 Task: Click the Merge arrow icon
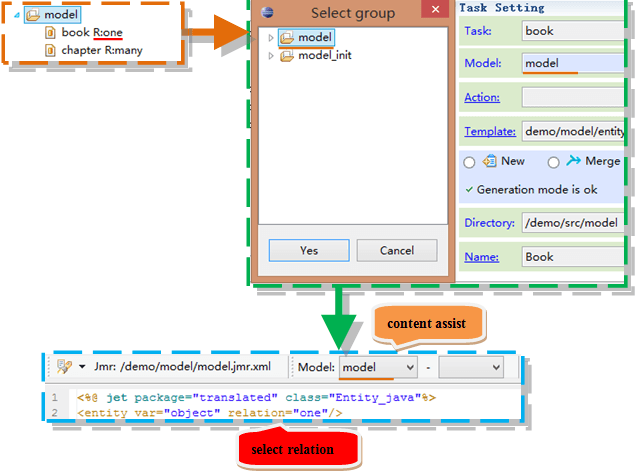click(x=573, y=160)
